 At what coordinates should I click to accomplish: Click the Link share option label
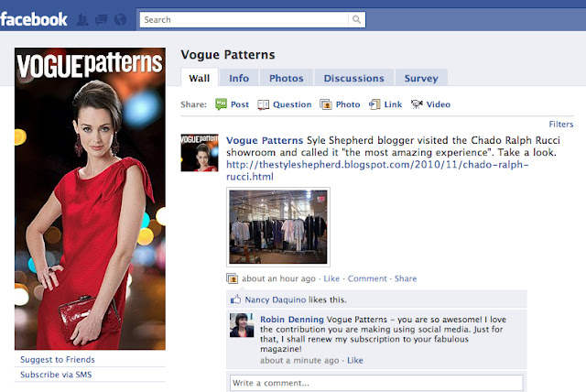[393, 104]
